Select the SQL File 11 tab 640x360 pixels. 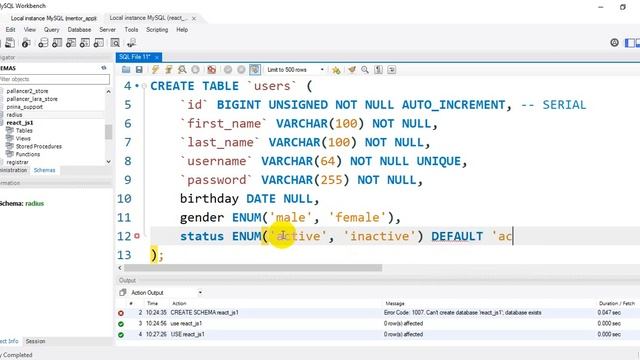135,57
